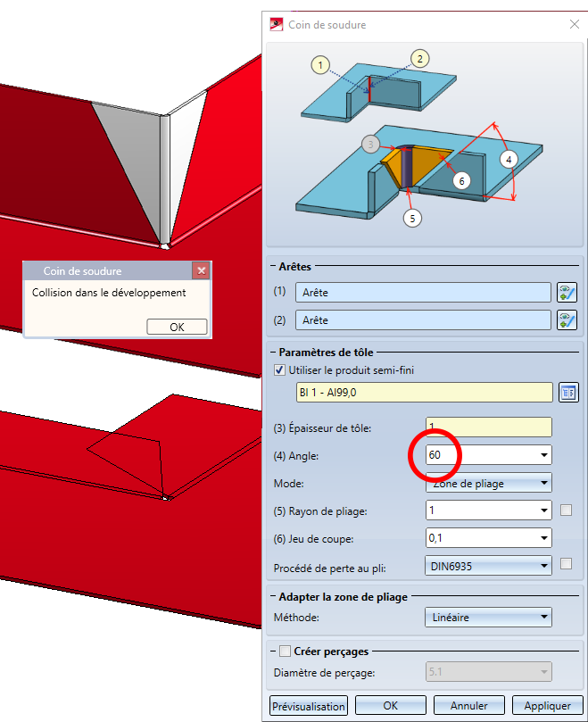Pick edge for Arête field (2)
The image size is (588, 722).
pos(567,320)
